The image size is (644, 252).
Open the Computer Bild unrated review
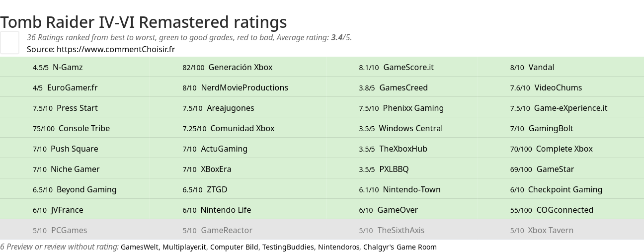236,247
